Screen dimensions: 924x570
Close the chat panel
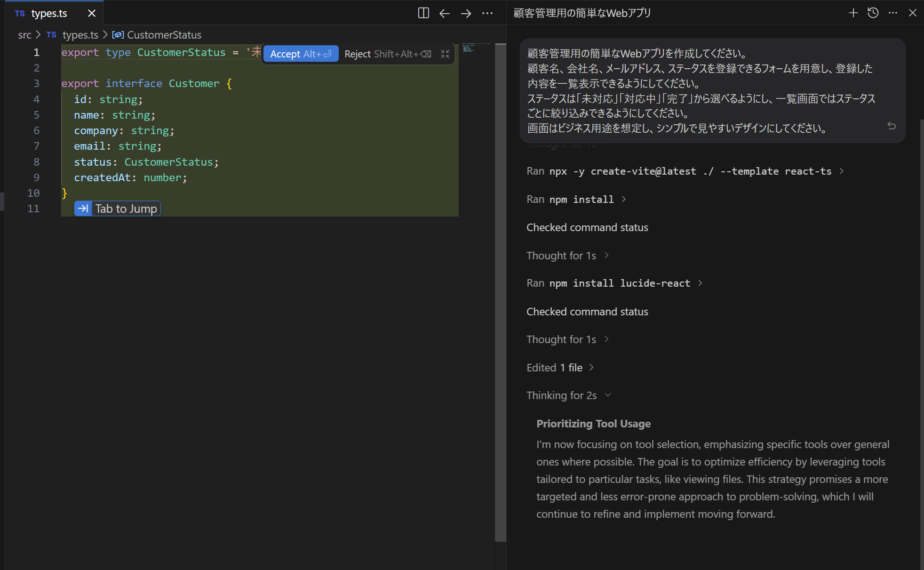pos(913,13)
